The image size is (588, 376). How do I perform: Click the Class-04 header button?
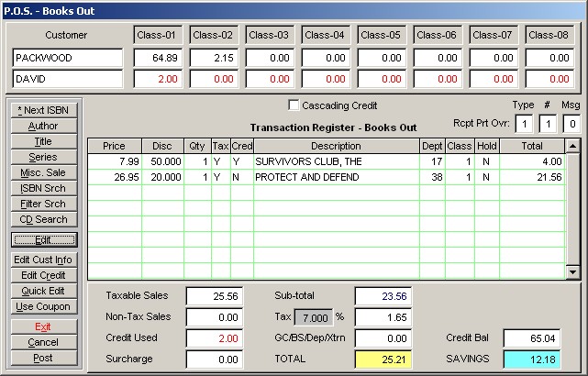[x=326, y=35]
